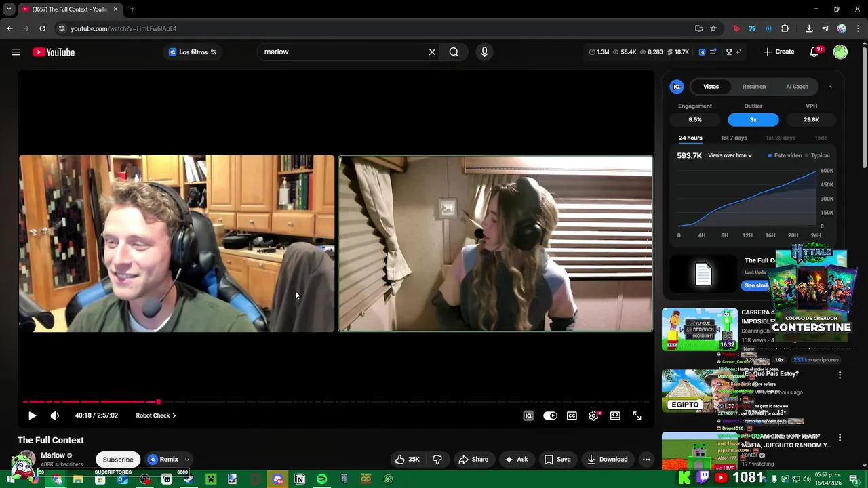
Task: Dislike the video
Action: click(x=437, y=459)
